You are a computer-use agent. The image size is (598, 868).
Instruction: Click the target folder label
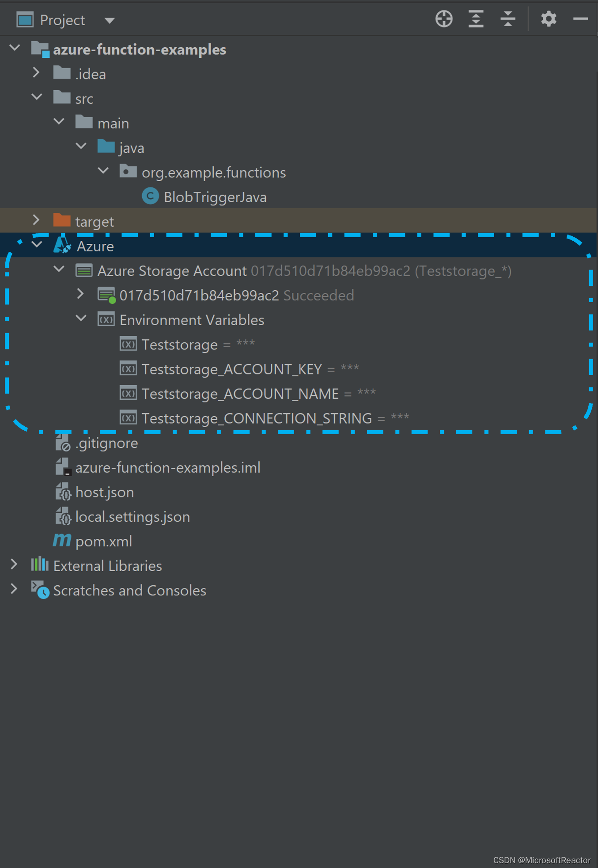[95, 222]
